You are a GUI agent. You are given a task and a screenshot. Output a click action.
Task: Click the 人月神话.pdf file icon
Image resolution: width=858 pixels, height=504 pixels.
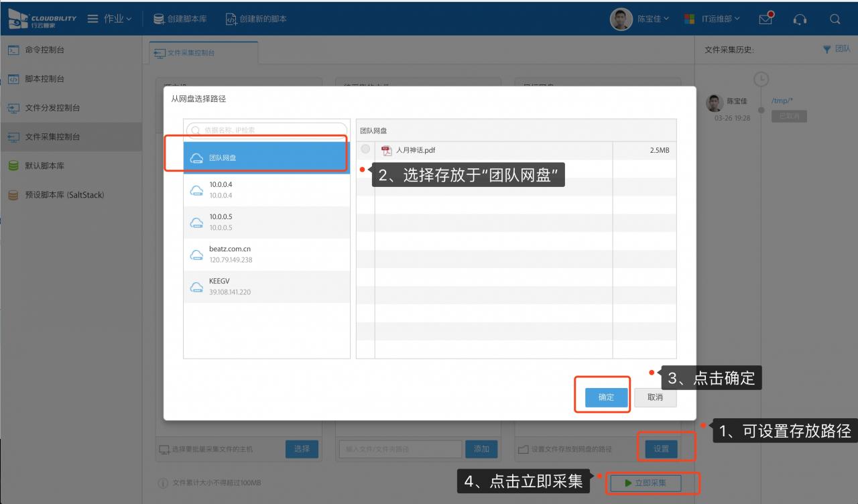[386, 150]
